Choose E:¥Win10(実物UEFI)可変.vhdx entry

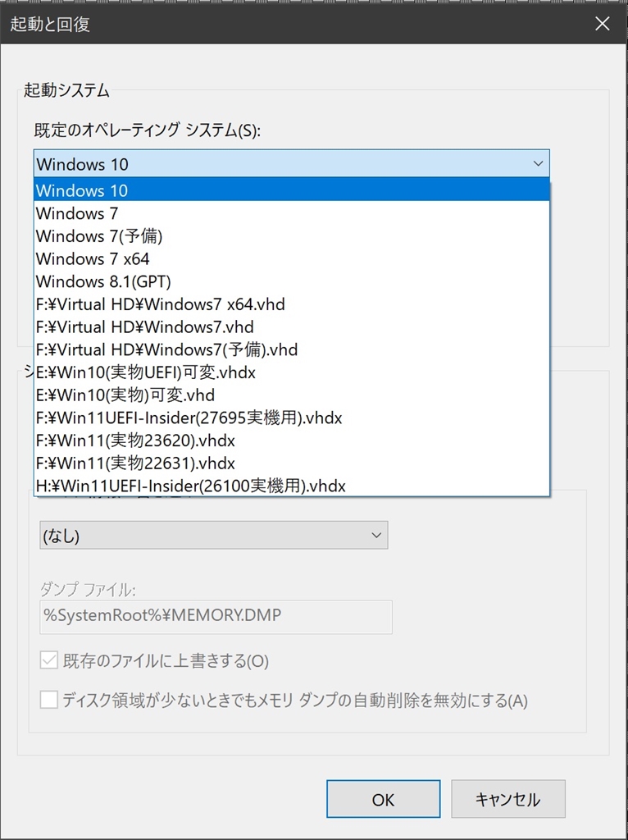pyautogui.click(x=291, y=372)
